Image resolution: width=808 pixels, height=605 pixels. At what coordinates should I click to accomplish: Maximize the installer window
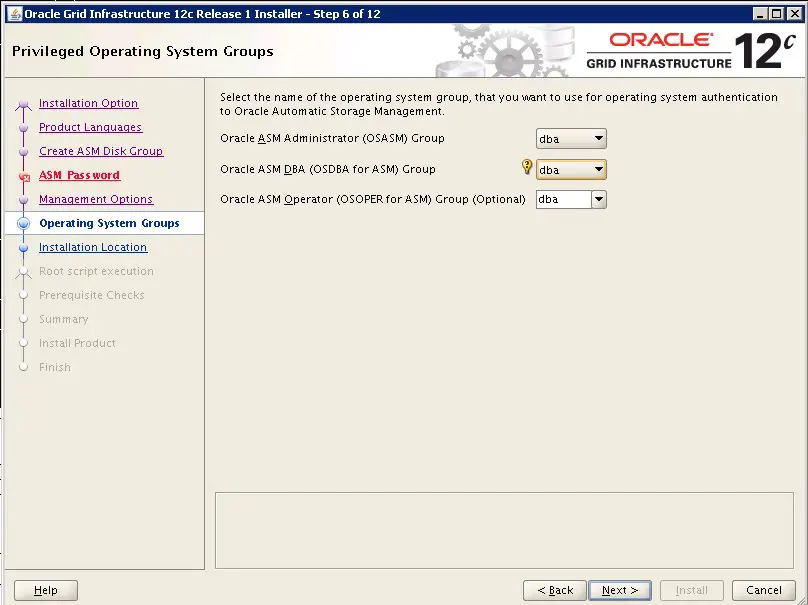[x=777, y=14]
